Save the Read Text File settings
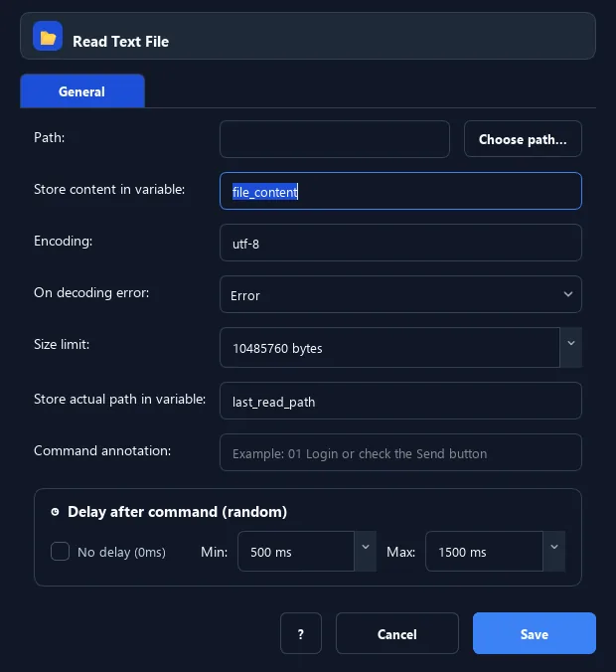Viewport: 616px width, 672px height. [535, 633]
